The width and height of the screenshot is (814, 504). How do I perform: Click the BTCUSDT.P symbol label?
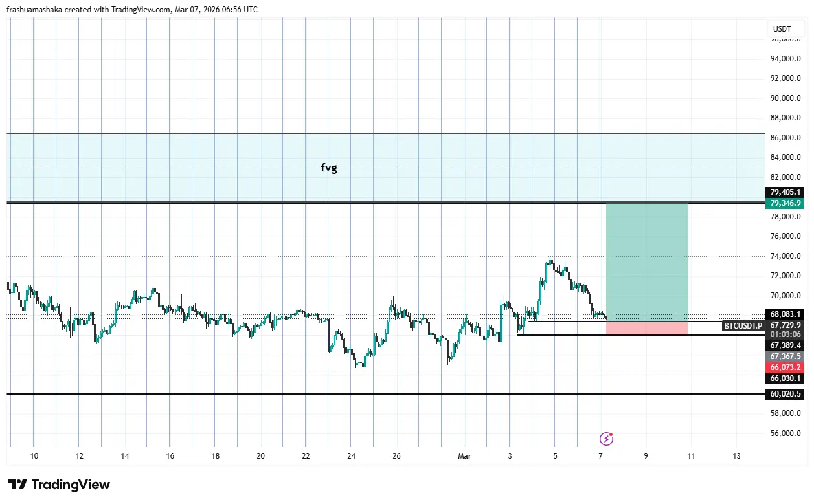click(x=743, y=326)
